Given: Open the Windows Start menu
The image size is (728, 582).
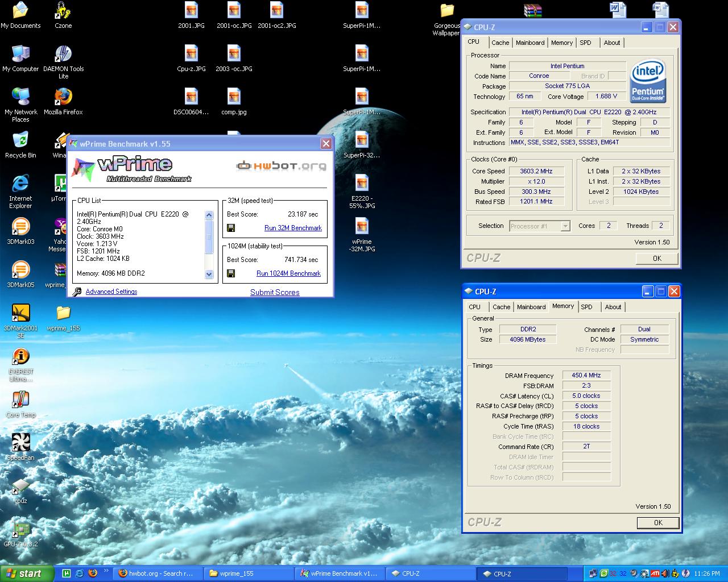Looking at the screenshot, I should pyautogui.click(x=27, y=573).
